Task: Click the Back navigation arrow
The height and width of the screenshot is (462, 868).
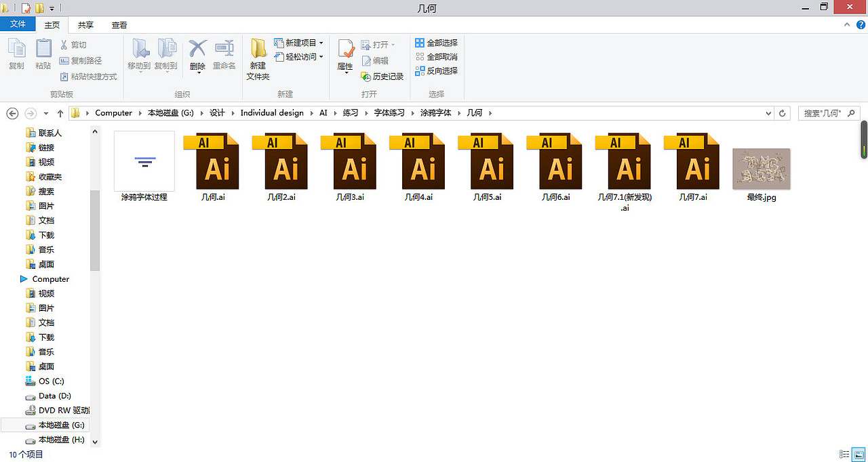Action: (x=12, y=113)
